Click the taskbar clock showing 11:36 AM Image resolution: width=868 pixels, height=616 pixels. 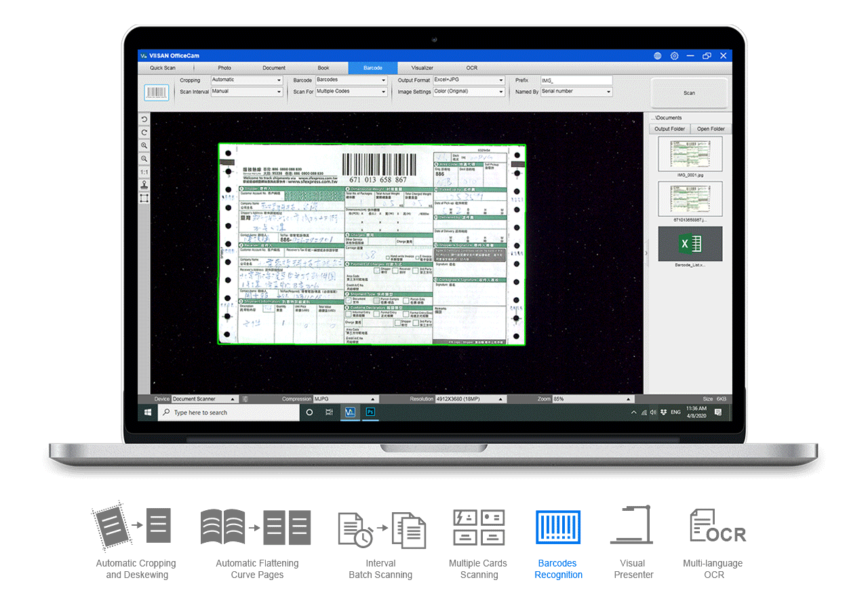696,412
